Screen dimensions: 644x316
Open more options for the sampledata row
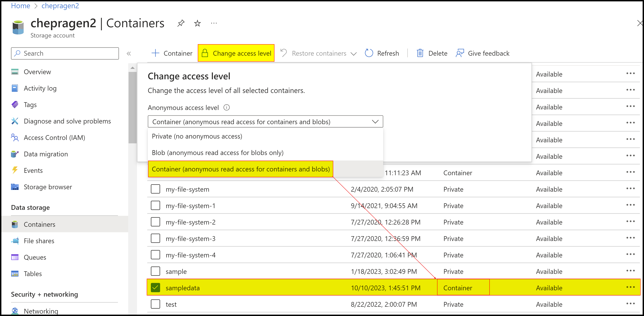point(630,287)
